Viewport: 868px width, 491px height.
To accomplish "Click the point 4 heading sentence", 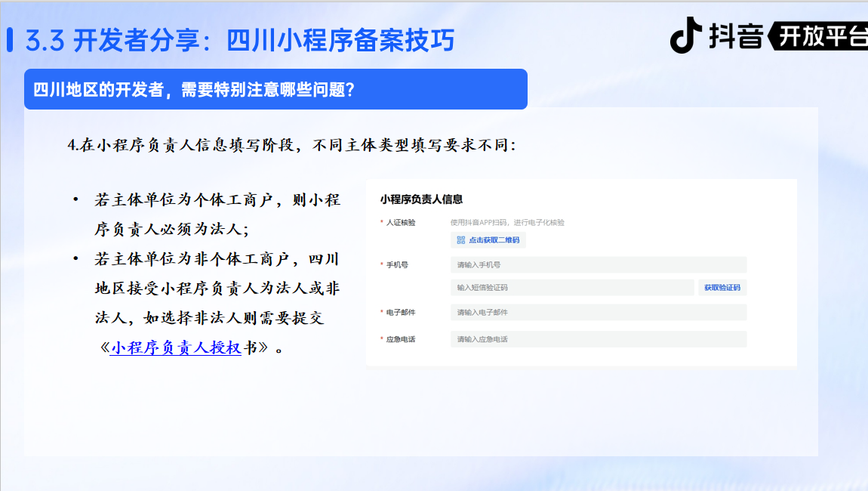I will 291,146.
